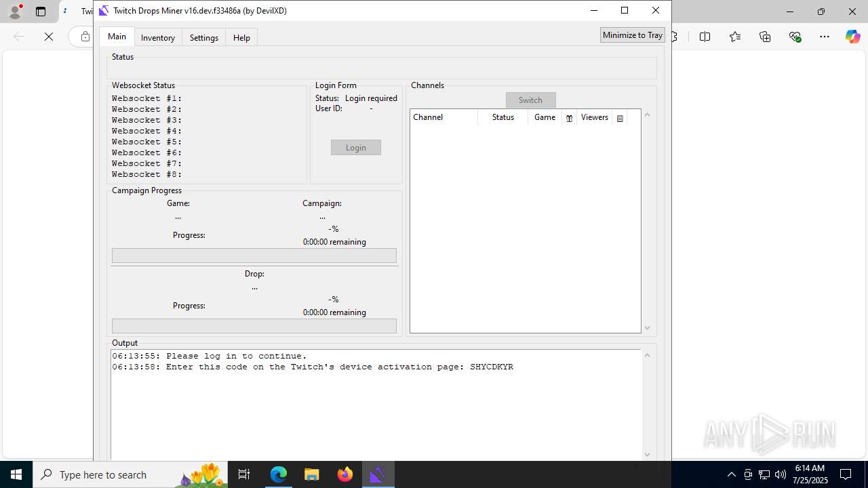Open the Help tab
The width and height of the screenshot is (868, 488).
tap(241, 38)
